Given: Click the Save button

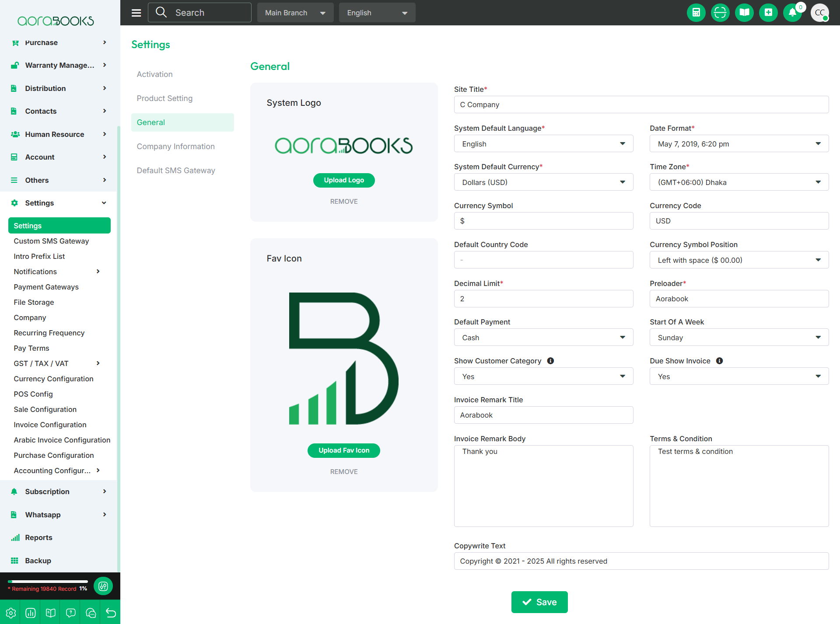Looking at the screenshot, I should click(x=539, y=602).
